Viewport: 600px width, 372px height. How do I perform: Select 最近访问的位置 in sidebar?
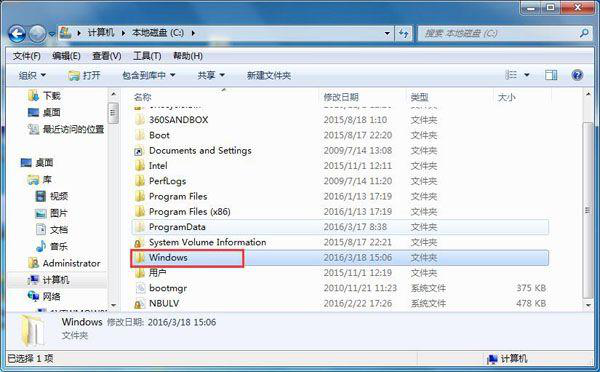66,129
